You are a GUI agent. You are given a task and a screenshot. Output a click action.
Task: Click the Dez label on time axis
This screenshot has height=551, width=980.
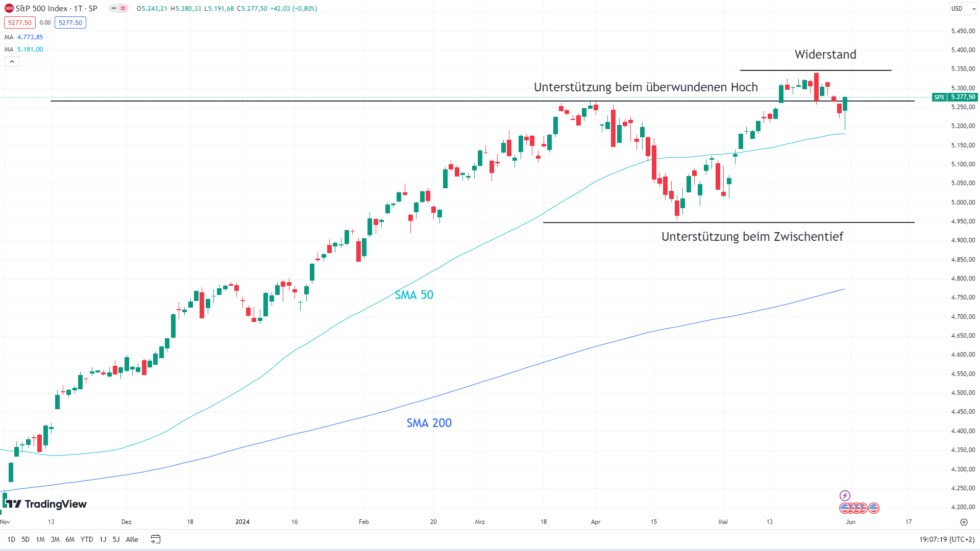tap(127, 522)
